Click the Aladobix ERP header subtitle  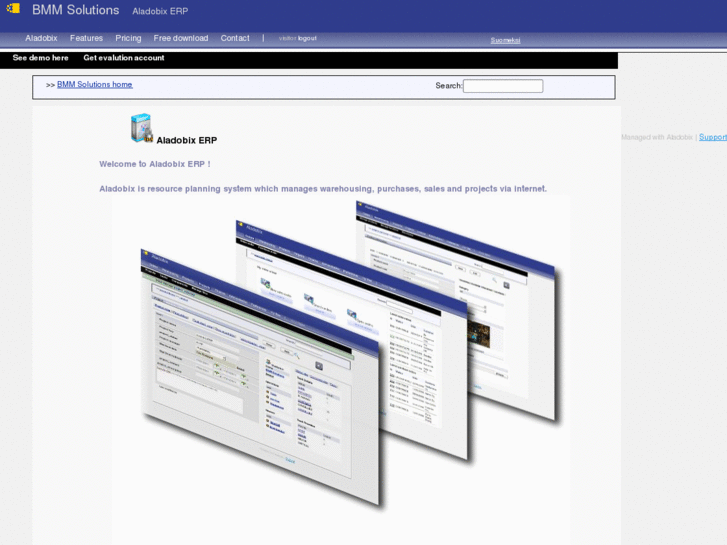(160, 11)
